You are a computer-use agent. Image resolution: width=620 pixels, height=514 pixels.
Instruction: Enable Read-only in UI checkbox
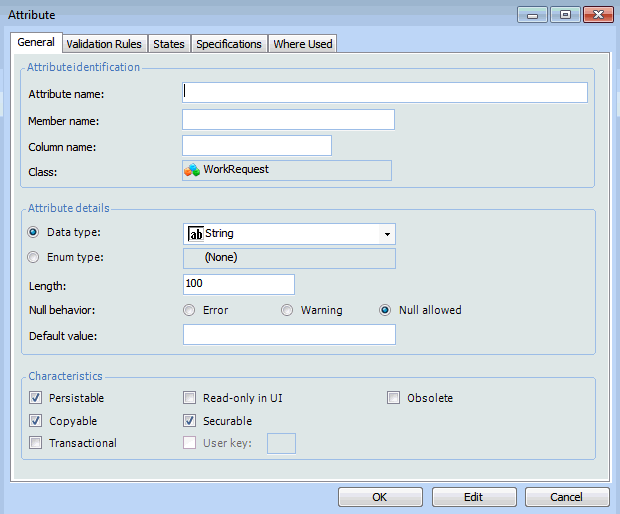click(x=190, y=398)
